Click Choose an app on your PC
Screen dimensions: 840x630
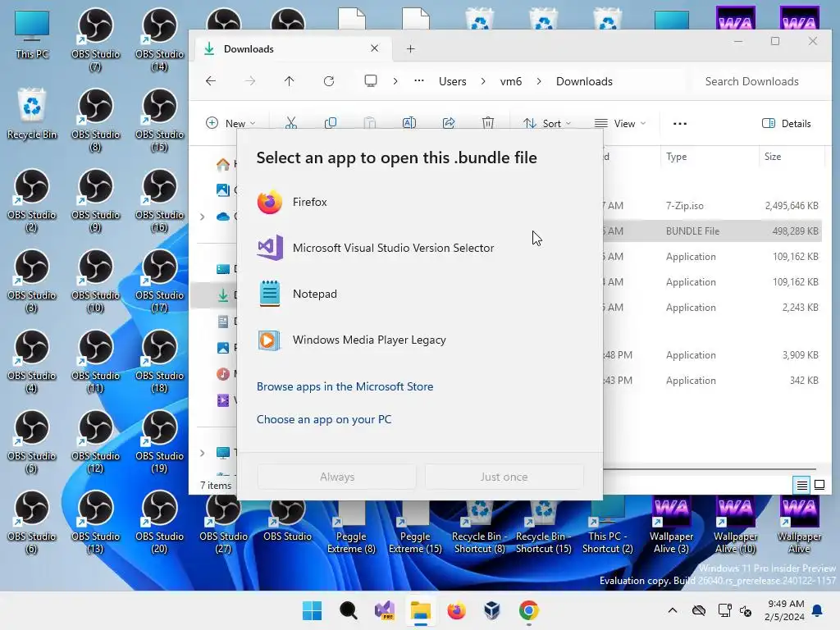[324, 419]
